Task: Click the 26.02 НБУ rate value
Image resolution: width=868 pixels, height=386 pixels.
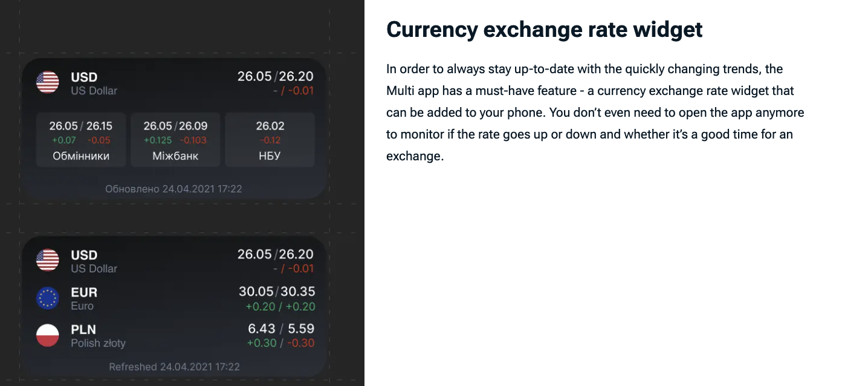Action: click(270, 126)
